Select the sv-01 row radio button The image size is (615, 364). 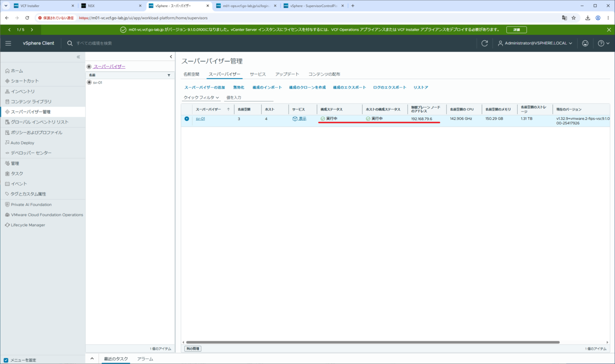point(187,118)
